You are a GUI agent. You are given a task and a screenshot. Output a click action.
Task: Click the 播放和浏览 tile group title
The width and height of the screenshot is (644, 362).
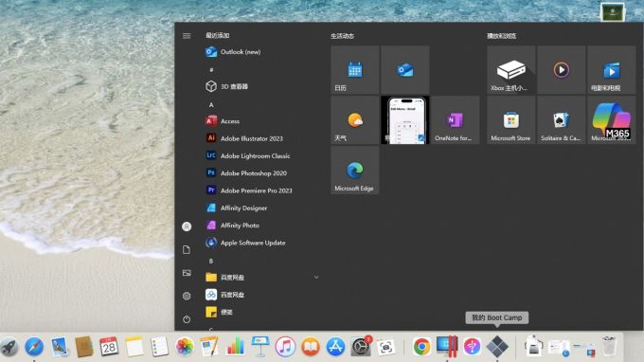coord(502,36)
